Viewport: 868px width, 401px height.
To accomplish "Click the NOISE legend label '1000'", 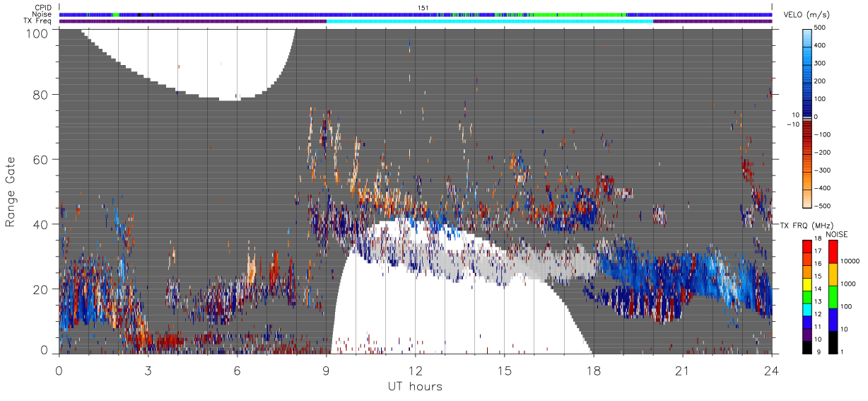I will [x=850, y=283].
